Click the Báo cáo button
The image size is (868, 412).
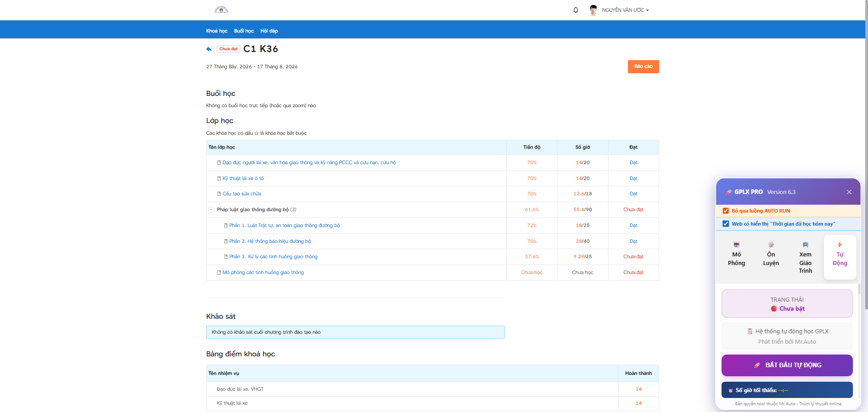(643, 66)
